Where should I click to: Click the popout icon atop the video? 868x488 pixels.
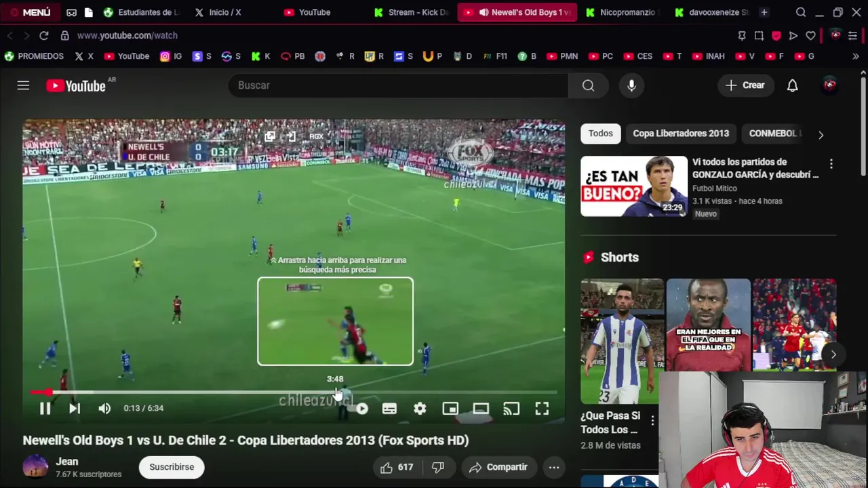[270, 136]
